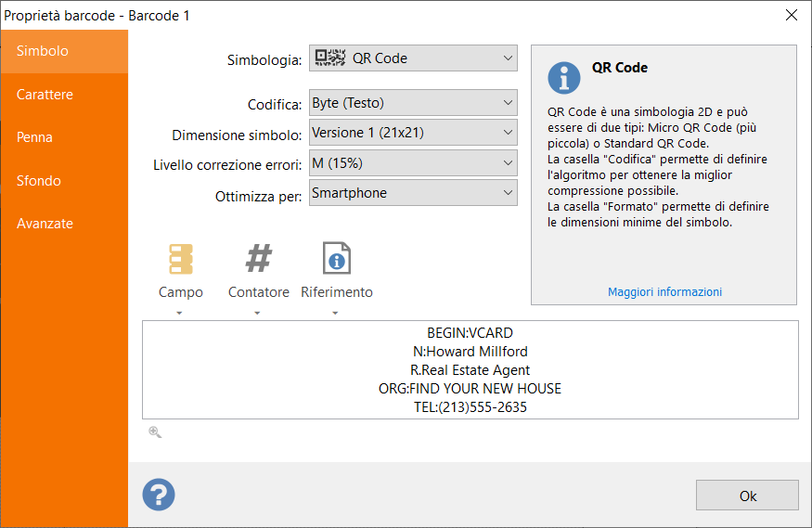Expand the arrow below Campo
The width and height of the screenshot is (812, 528).
click(179, 313)
